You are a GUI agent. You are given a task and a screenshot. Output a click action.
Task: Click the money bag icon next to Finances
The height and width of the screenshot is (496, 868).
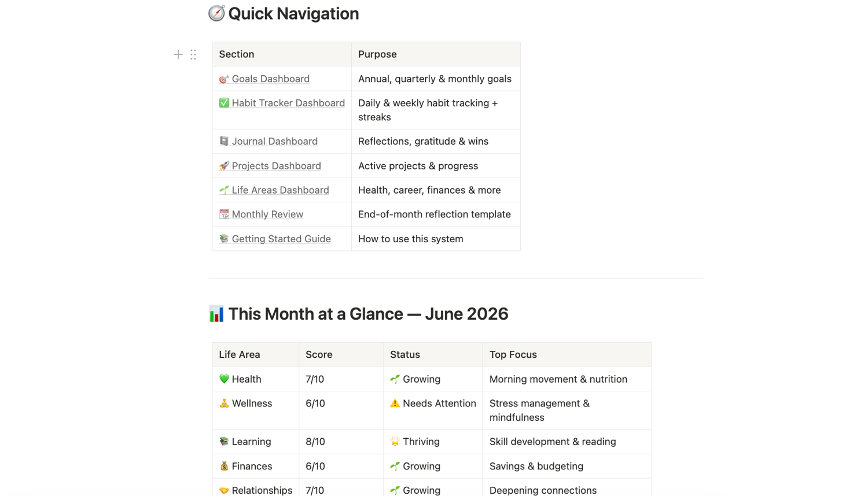[224, 466]
